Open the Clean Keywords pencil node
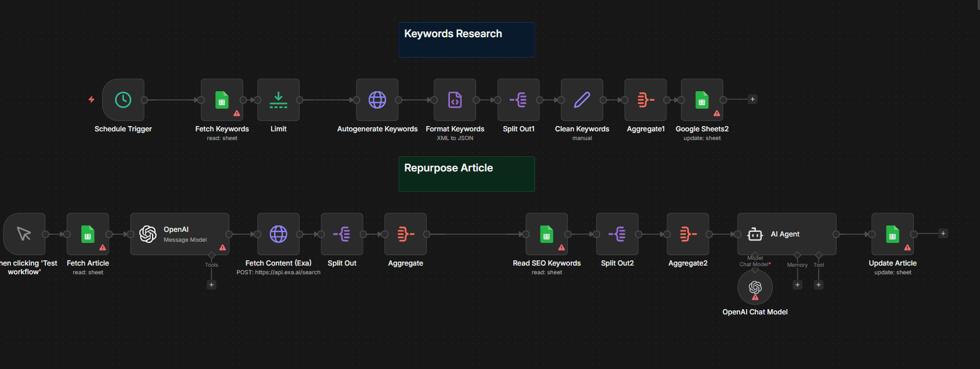980x369 pixels. [582, 100]
